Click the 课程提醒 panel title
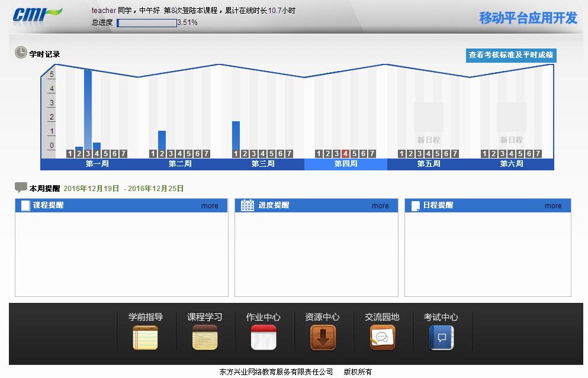Image resolution: width=588 pixels, height=378 pixels. coord(49,205)
